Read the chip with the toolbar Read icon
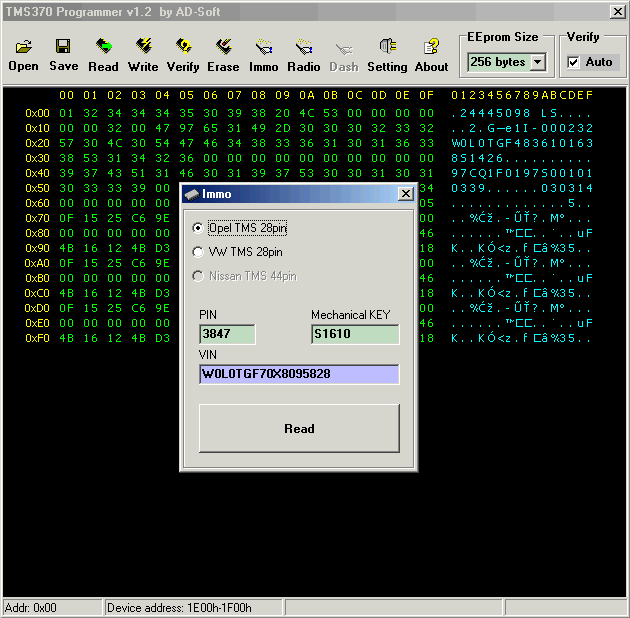This screenshot has height=618, width=630. [x=103, y=55]
